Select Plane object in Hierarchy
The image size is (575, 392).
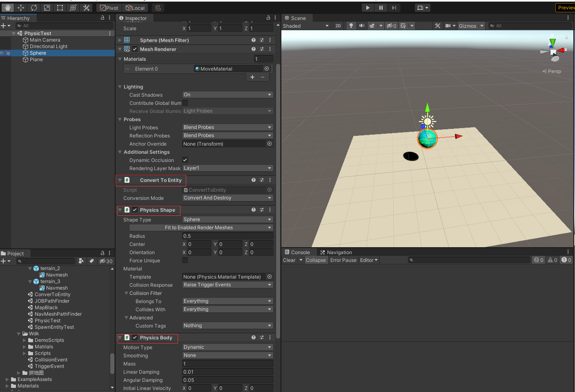pos(36,60)
